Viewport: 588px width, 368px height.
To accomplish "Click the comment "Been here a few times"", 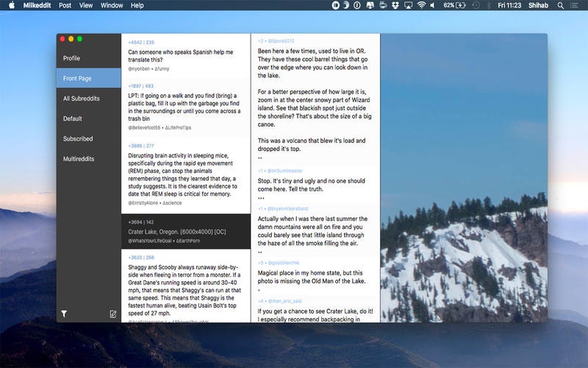I will tap(315, 100).
